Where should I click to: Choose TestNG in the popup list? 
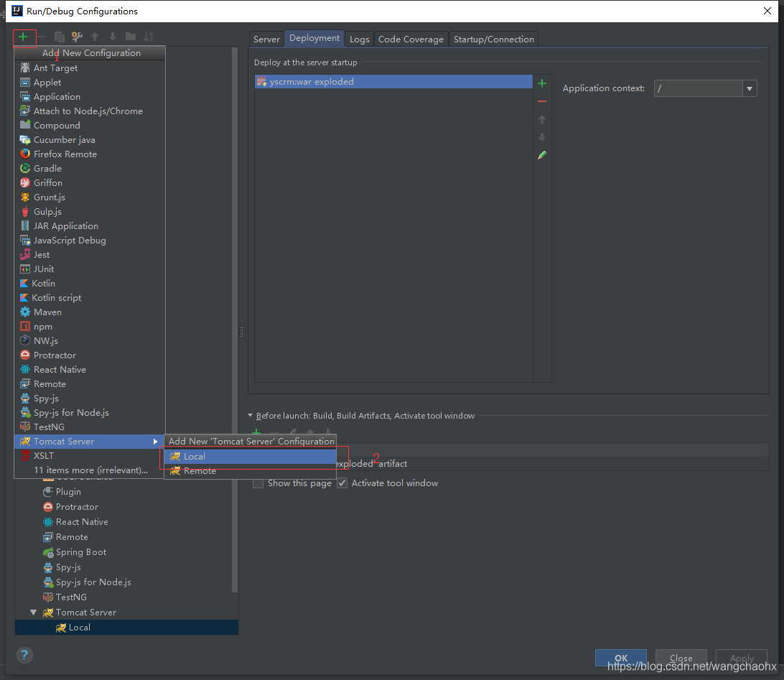click(x=90, y=427)
